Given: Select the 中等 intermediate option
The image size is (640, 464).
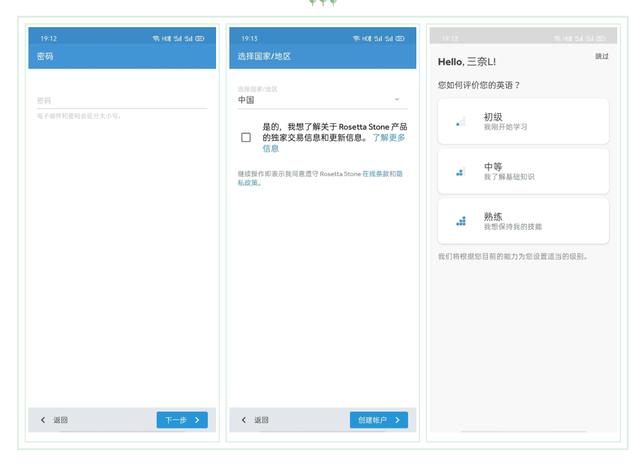Looking at the screenshot, I should tap(523, 171).
